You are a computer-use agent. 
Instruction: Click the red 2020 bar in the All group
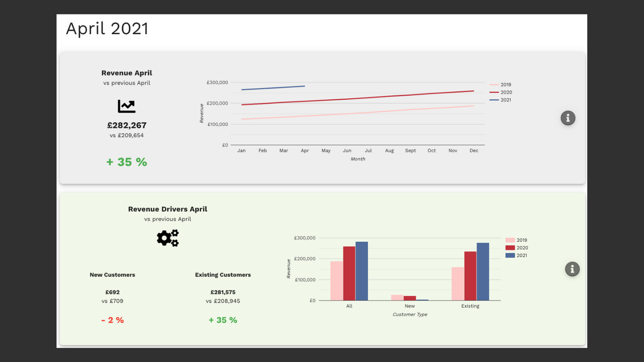point(349,274)
